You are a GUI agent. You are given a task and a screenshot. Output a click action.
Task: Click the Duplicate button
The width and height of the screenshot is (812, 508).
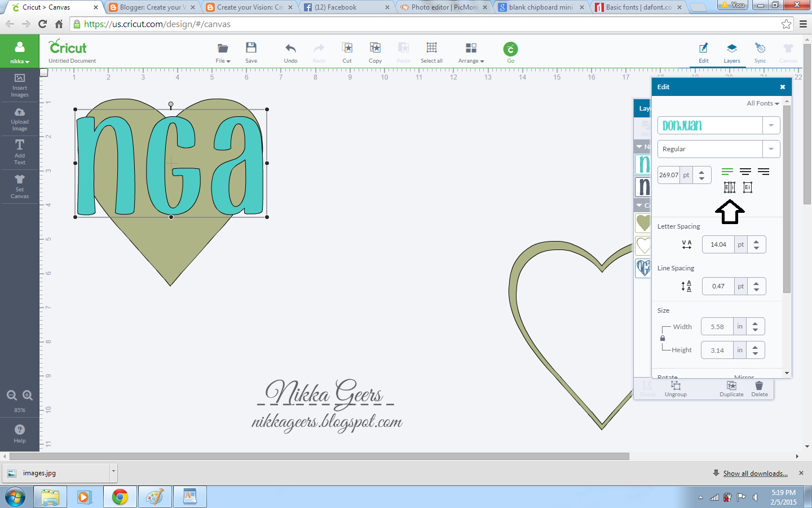click(731, 389)
